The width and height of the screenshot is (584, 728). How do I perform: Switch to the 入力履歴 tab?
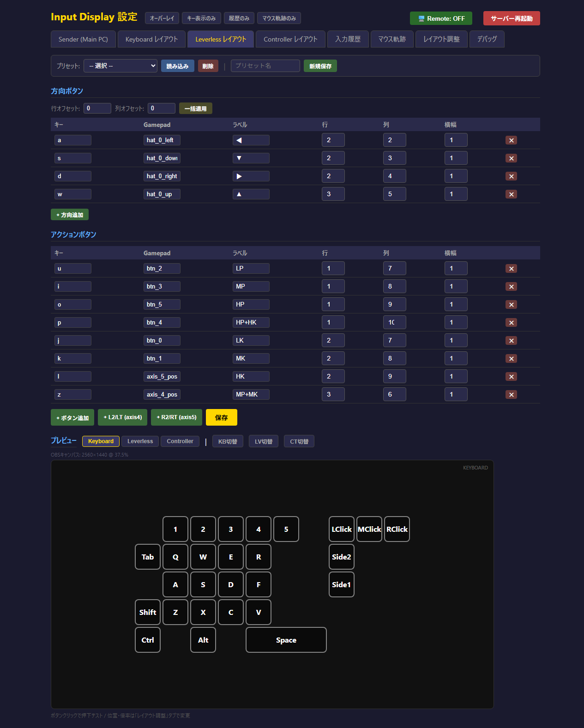348,39
